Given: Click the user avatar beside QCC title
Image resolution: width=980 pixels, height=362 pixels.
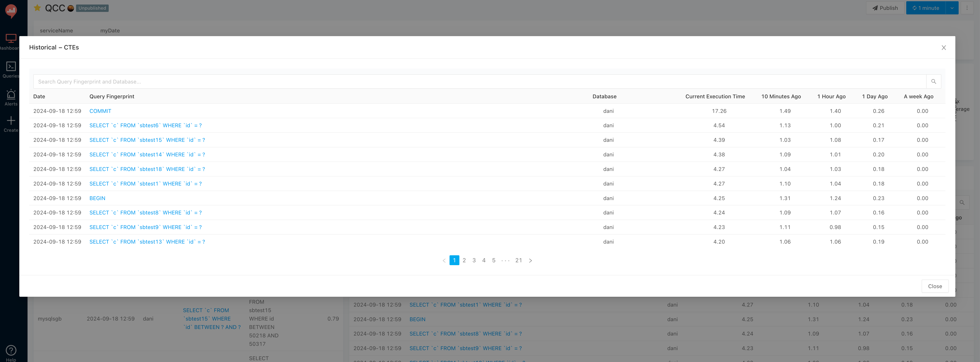Looking at the screenshot, I should 70,8.
